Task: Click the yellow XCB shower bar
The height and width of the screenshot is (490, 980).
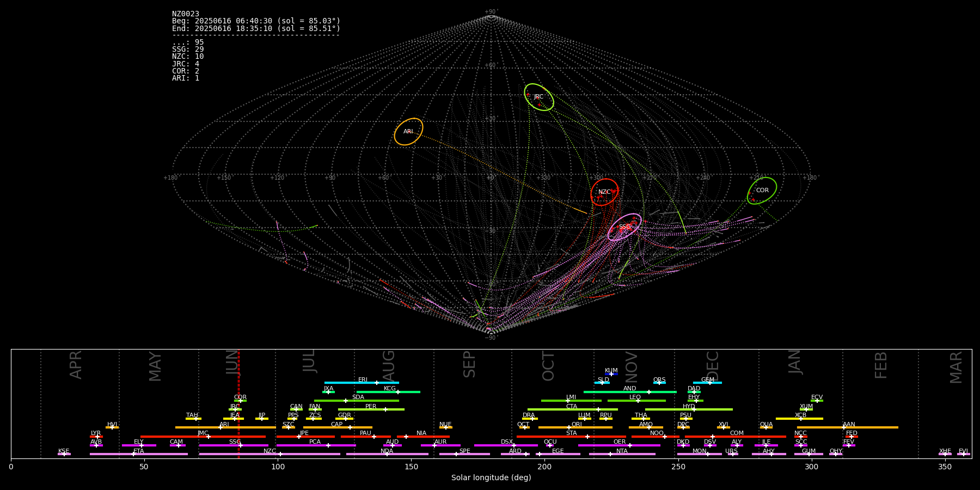Action: (x=799, y=419)
